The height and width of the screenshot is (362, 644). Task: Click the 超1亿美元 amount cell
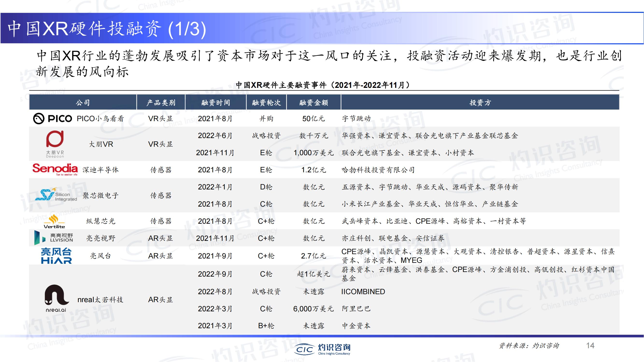[x=313, y=274]
